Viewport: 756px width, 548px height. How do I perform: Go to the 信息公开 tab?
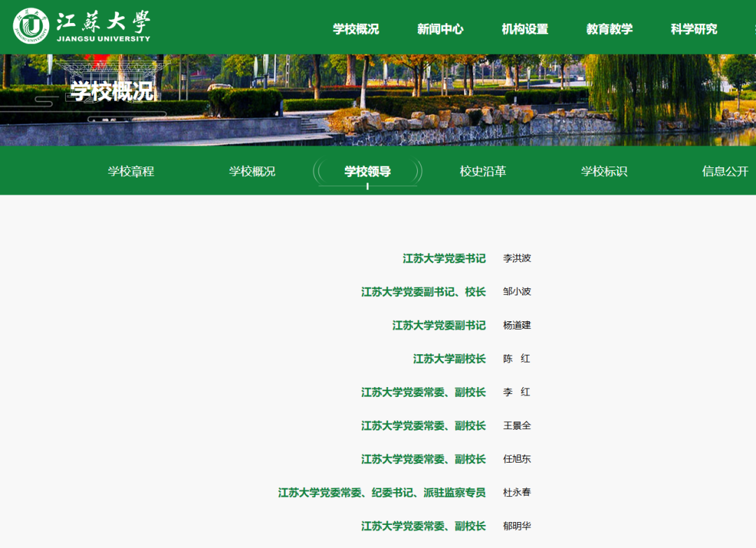pyautogui.click(x=725, y=171)
